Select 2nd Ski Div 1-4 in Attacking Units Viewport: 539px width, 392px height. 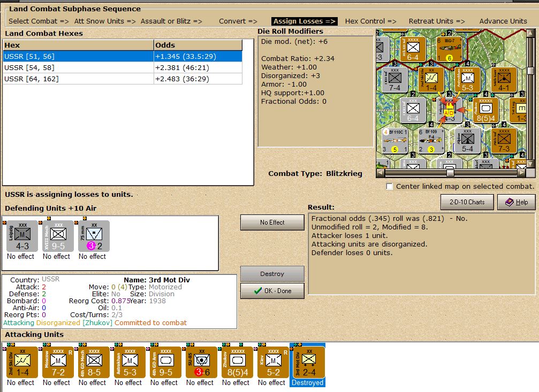[22, 362]
